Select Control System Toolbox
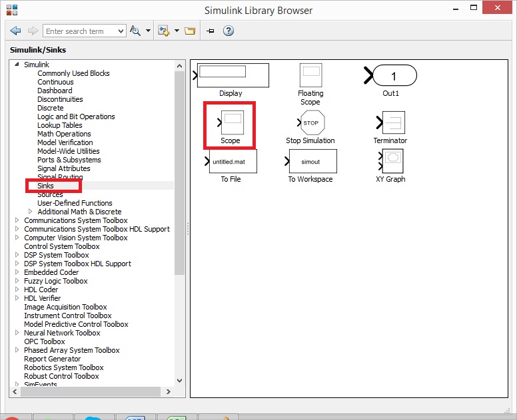The image size is (517, 420). 62,246
